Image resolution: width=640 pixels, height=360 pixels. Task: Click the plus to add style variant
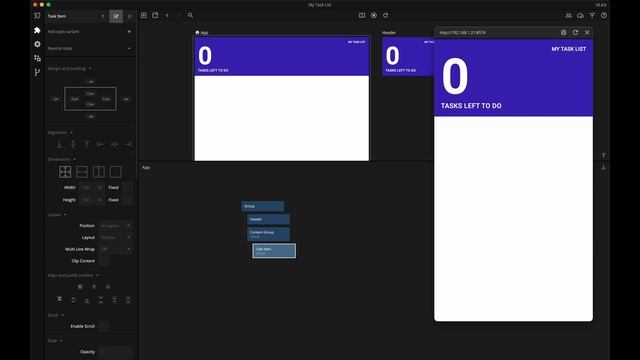click(x=129, y=31)
